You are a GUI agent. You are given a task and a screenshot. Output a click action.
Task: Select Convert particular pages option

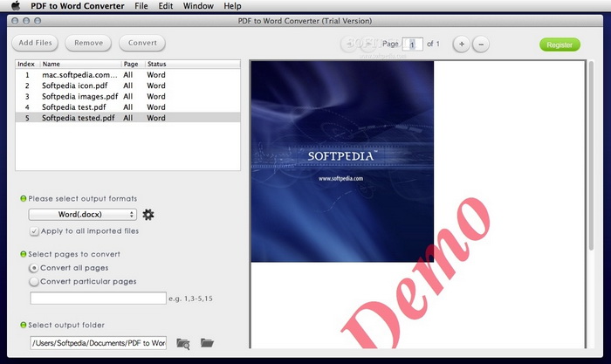34,281
